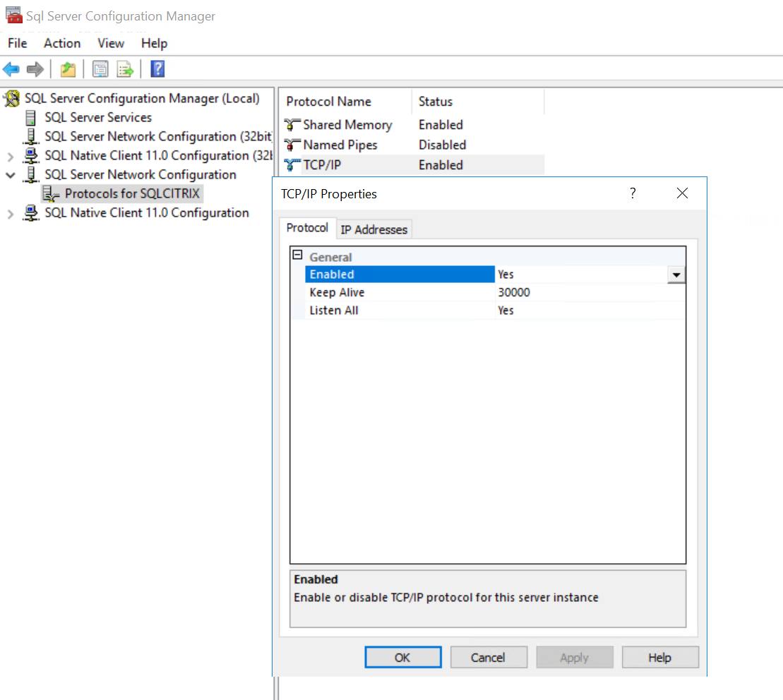Collapse the General property section
The image size is (783, 700).
297,256
